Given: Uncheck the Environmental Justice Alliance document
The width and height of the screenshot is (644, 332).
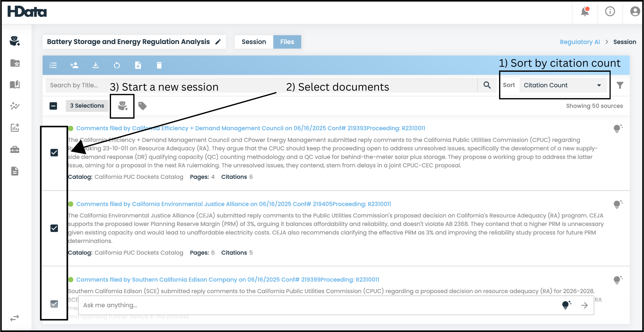Looking at the screenshot, I should pyautogui.click(x=54, y=228).
